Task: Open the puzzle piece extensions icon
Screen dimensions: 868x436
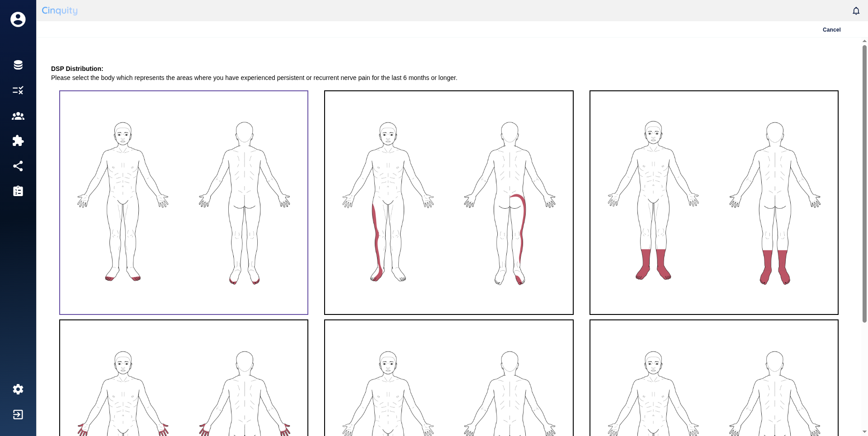Action: pyautogui.click(x=18, y=141)
